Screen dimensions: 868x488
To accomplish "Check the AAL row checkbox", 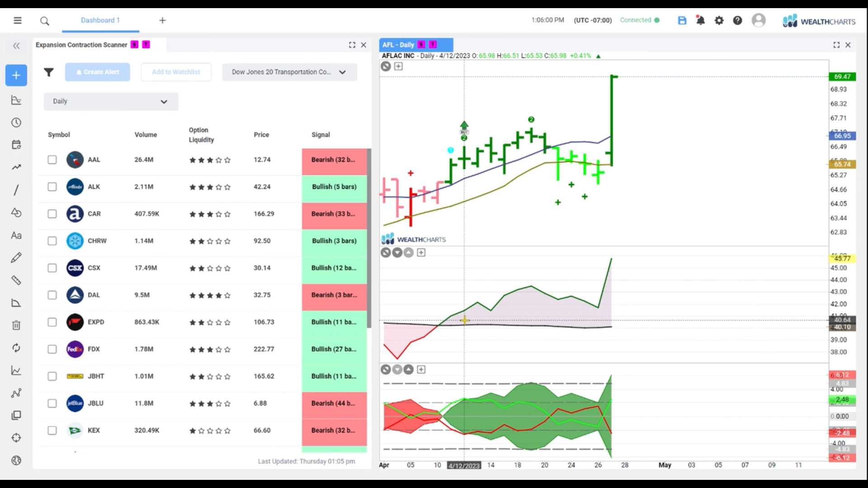I will point(52,160).
